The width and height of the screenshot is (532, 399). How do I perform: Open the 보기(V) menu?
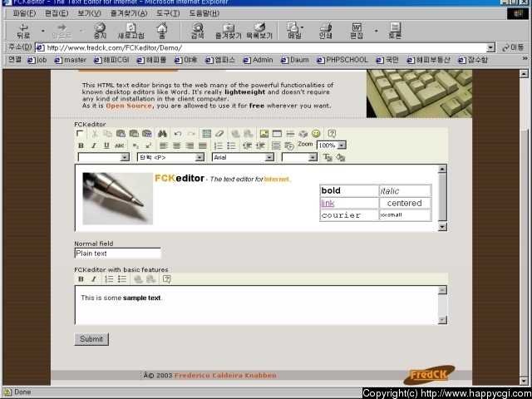[89, 13]
